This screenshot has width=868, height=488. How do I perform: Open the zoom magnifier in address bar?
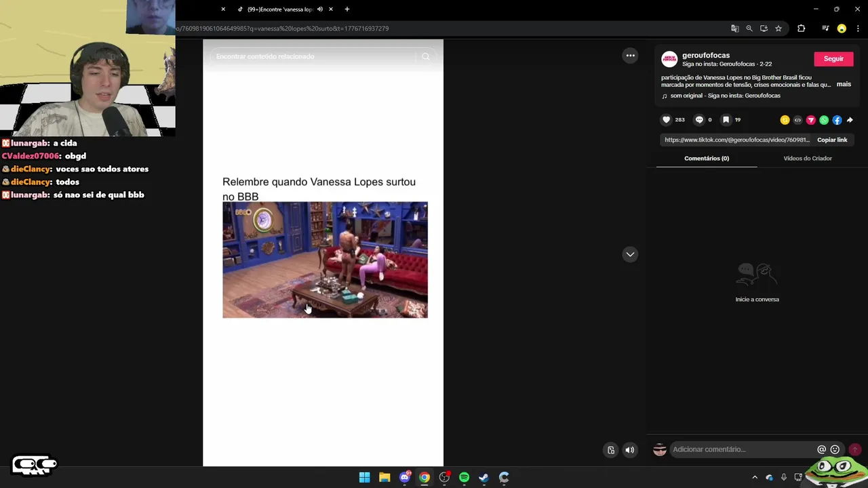749,28
